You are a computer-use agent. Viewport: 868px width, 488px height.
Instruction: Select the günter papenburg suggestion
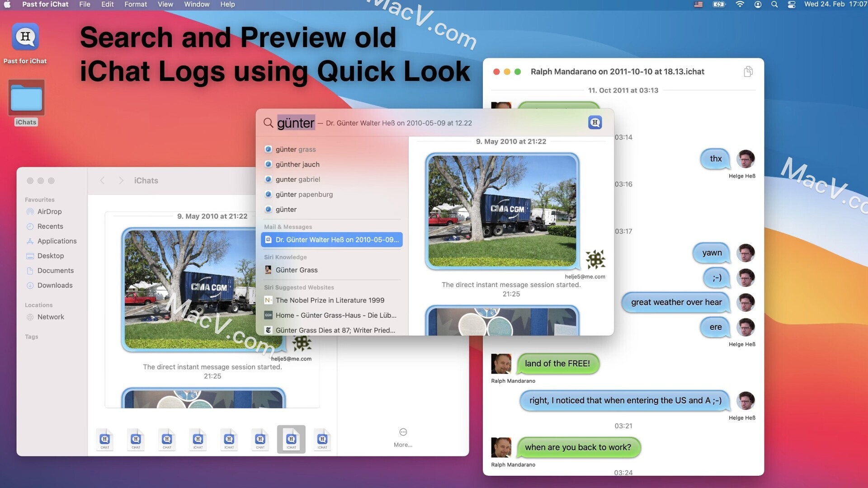(x=332, y=194)
